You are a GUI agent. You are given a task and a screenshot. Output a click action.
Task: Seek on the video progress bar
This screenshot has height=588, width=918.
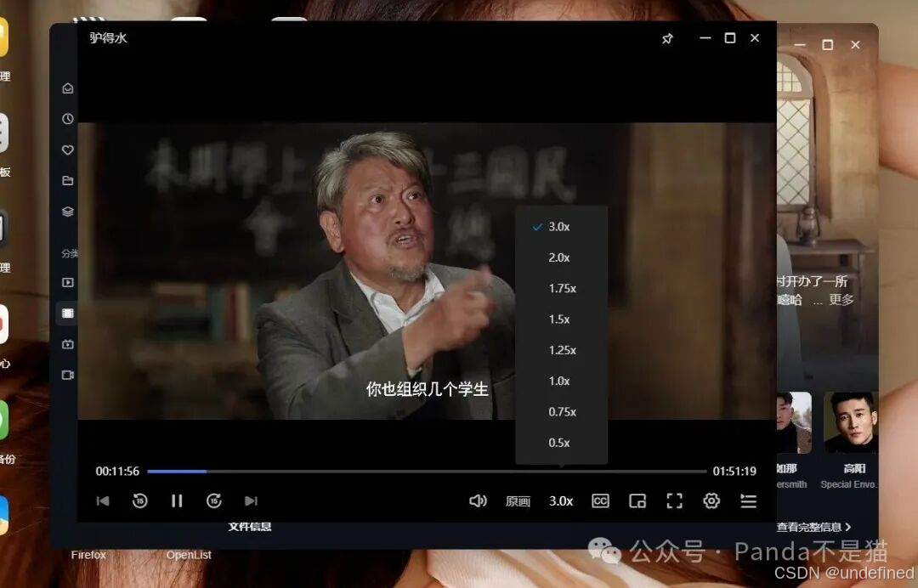(427, 471)
